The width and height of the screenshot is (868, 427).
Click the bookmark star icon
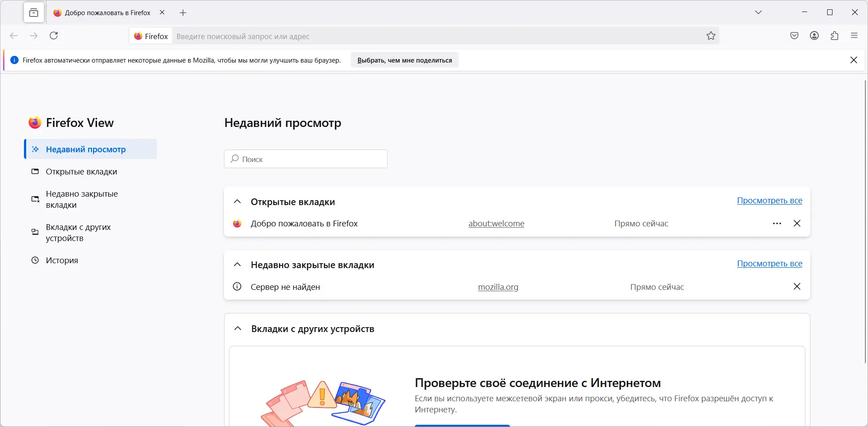point(711,36)
